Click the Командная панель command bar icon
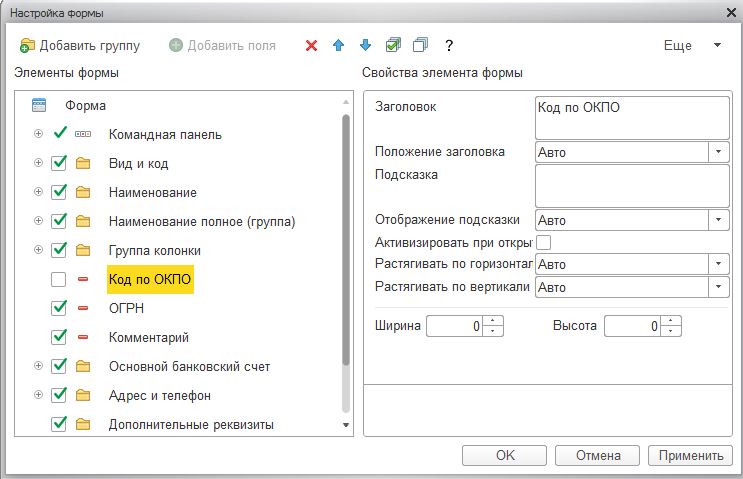This screenshot has width=743, height=479. pos(83,134)
